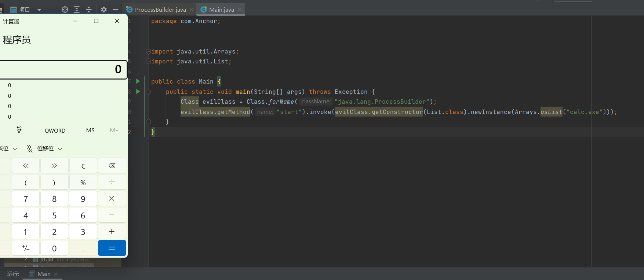Click the left shift << key in Calculator

[26, 166]
